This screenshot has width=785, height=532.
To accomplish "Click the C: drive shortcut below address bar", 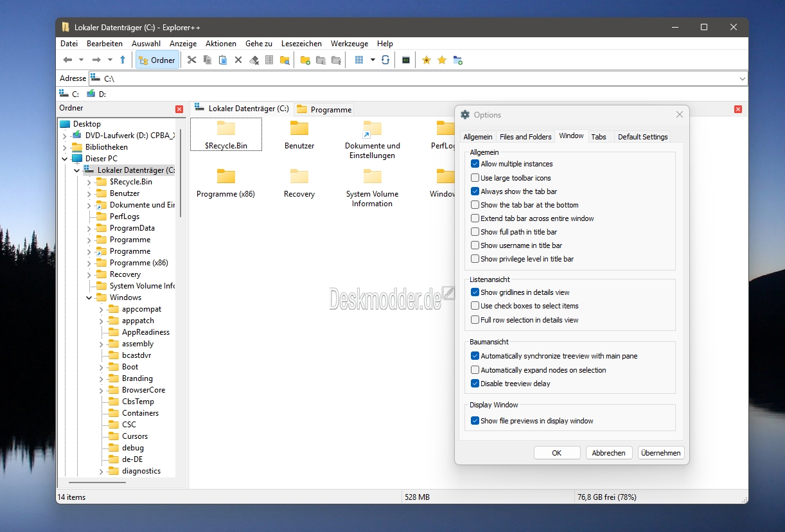I will [69, 94].
